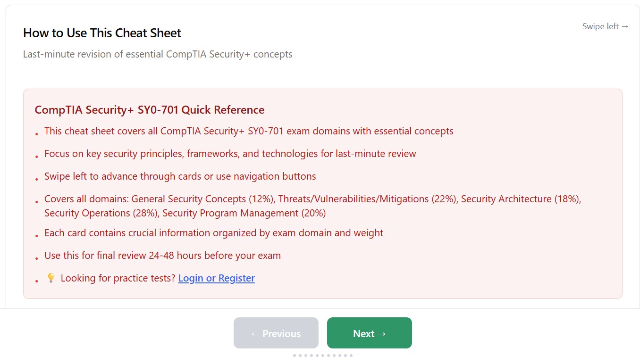
Task: Jump to the ninth pagination dot
Action: click(340, 356)
